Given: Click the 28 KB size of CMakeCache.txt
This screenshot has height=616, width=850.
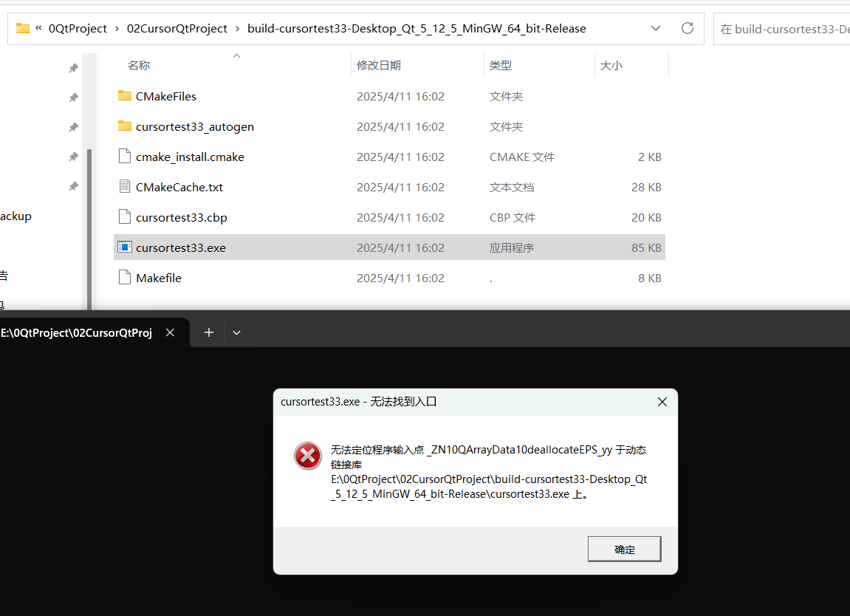Looking at the screenshot, I should coord(646,187).
